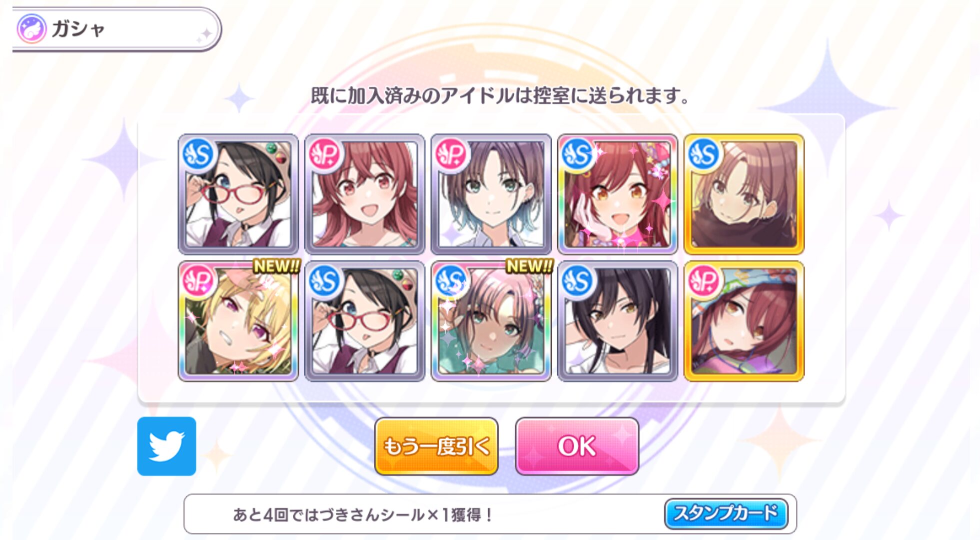The height and width of the screenshot is (540, 980).
Task: Select the red-haired smiling idol card
Action: tap(365, 194)
